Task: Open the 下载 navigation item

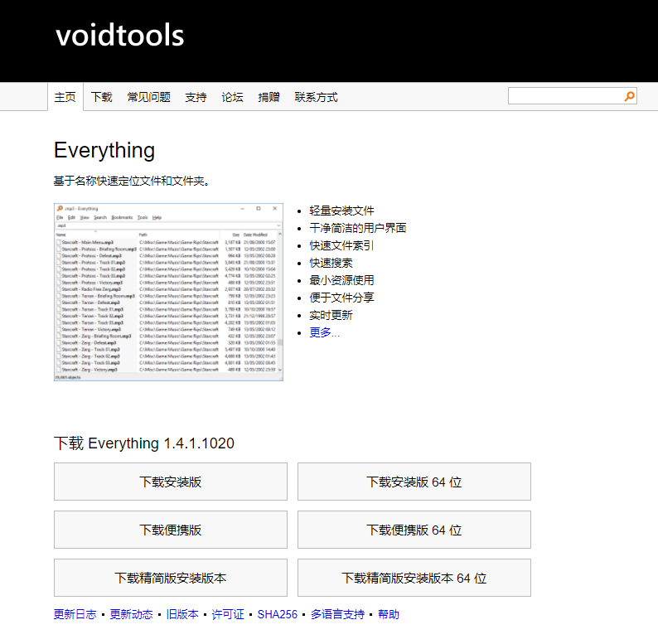Action: click(102, 97)
